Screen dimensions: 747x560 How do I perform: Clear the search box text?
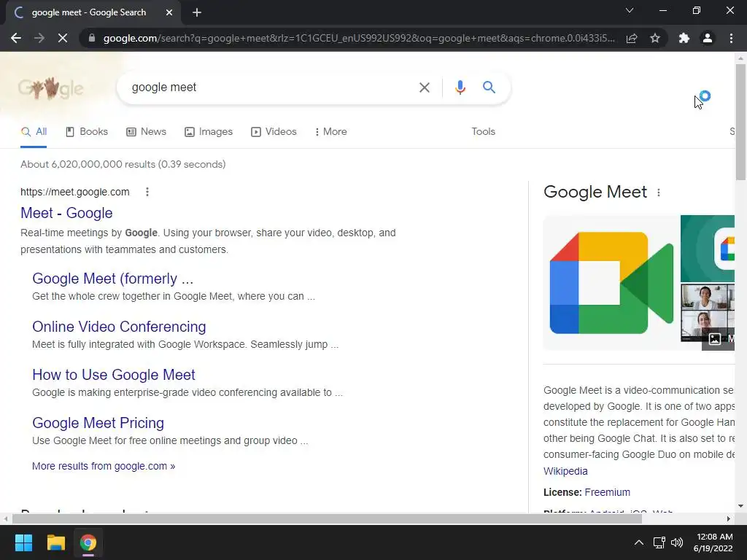(x=424, y=87)
